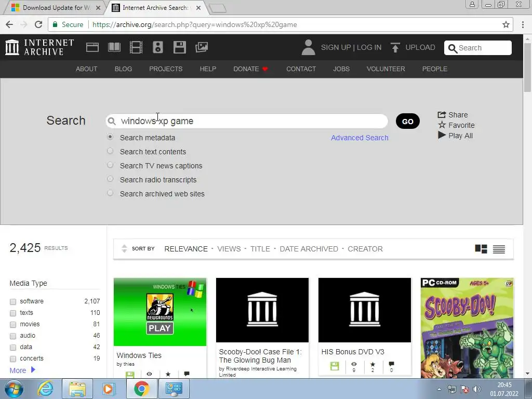532x399 pixels.
Task: Check the movies media type filter
Action: 13,325
